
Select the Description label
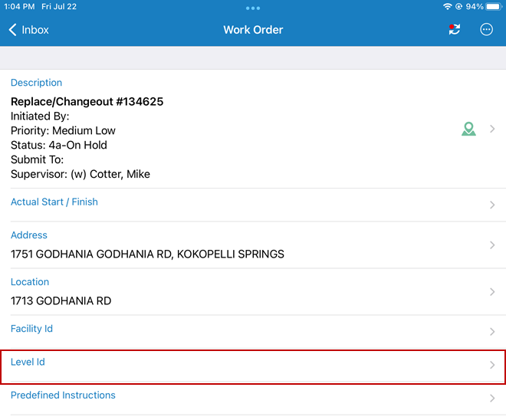point(36,83)
